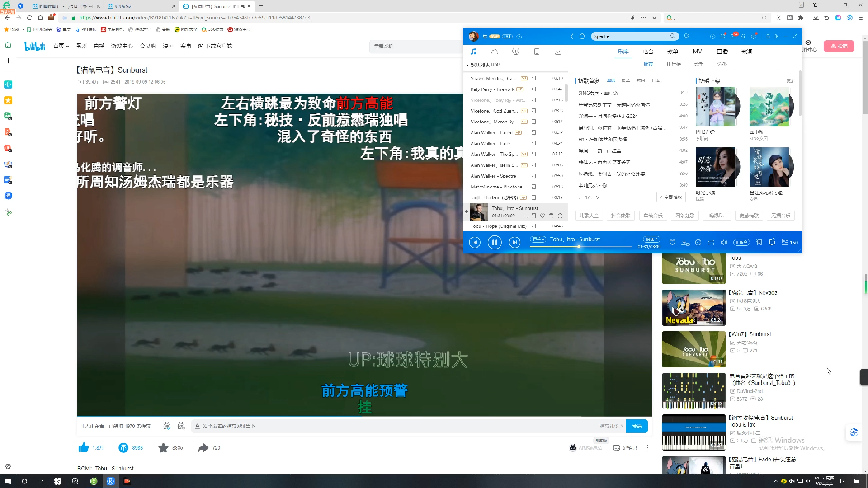Click the heart favorite icon in player bar

[x=672, y=243]
